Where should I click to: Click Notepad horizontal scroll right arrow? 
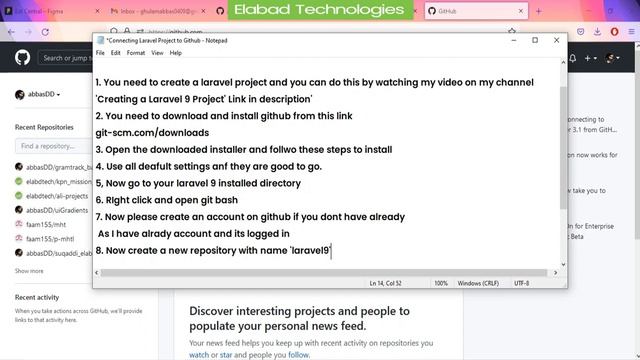[x=555, y=273]
